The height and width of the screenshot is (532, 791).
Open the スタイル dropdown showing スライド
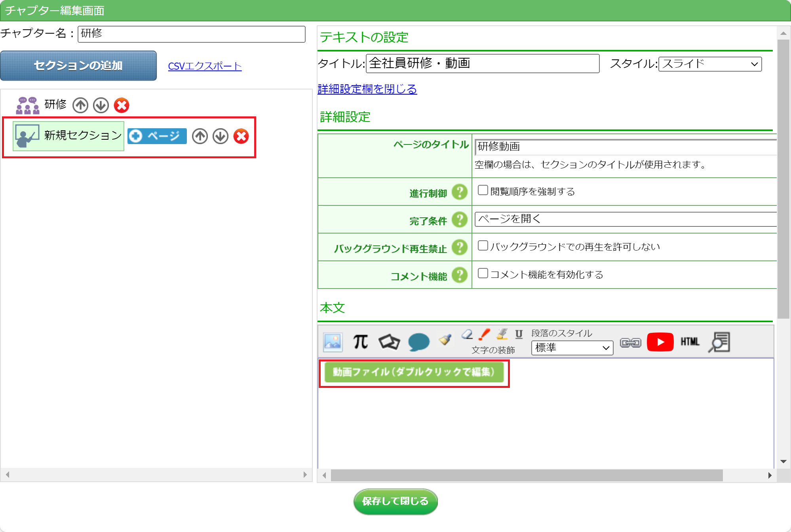[710, 64]
